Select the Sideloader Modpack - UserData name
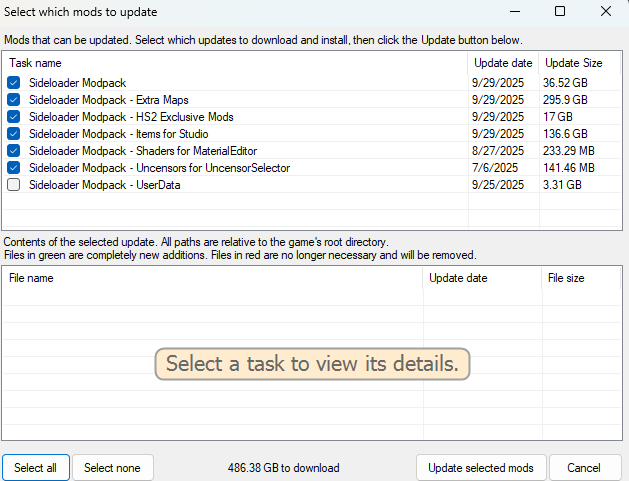 (104, 185)
